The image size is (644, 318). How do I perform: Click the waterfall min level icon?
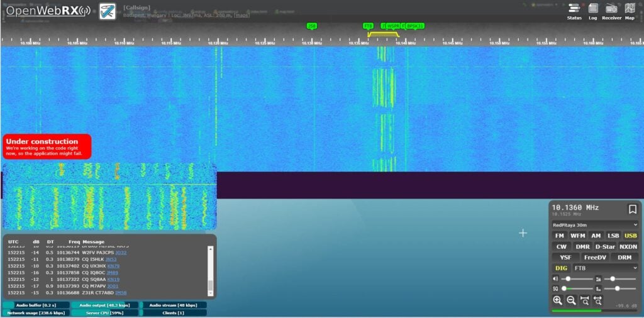[x=598, y=288]
